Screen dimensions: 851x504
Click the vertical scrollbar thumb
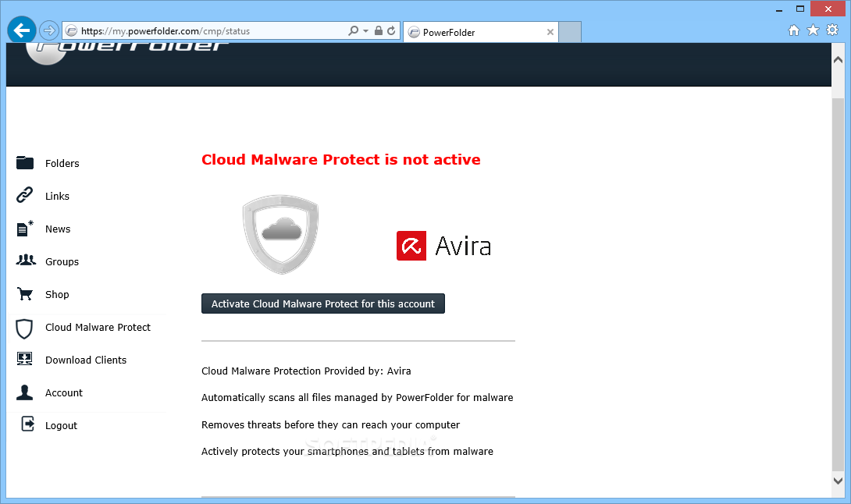point(838,285)
